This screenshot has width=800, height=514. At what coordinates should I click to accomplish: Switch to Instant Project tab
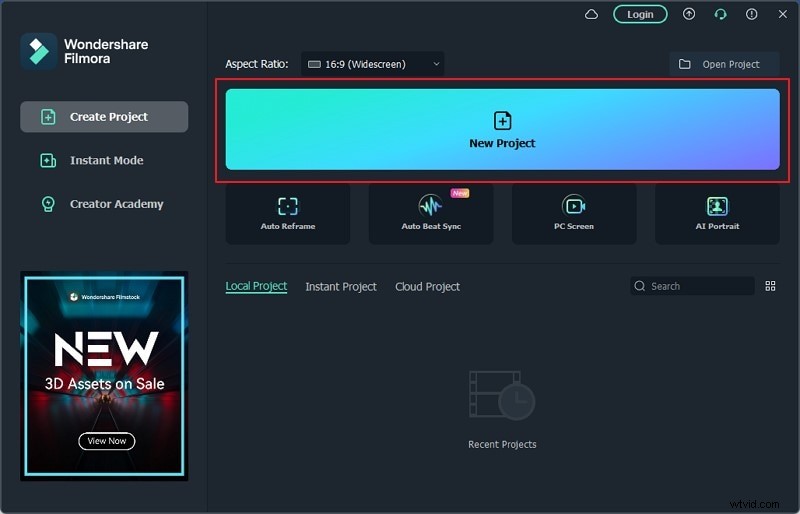341,287
